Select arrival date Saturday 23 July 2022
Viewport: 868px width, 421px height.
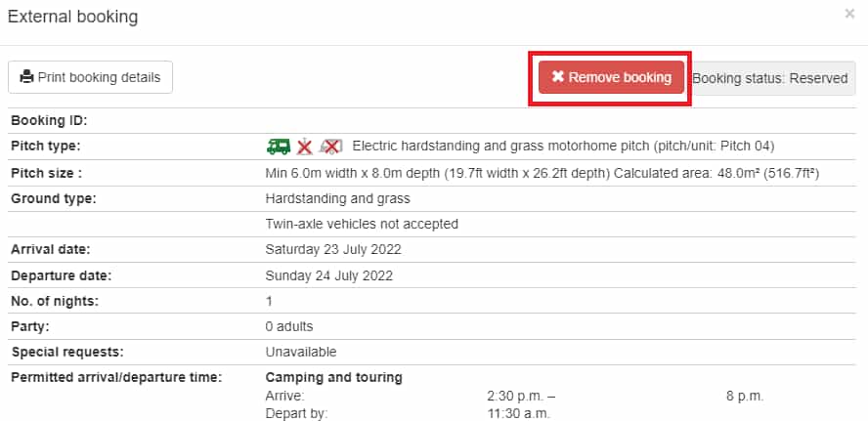click(x=333, y=249)
